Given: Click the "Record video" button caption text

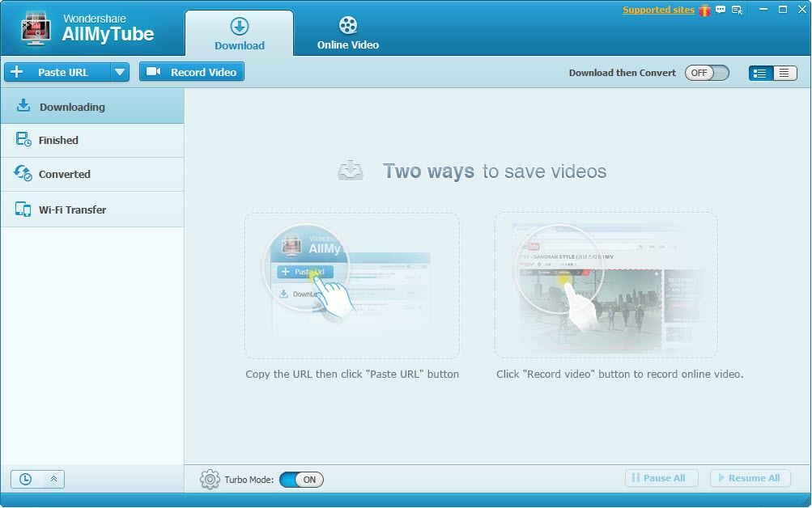Looking at the screenshot, I should pos(619,374).
